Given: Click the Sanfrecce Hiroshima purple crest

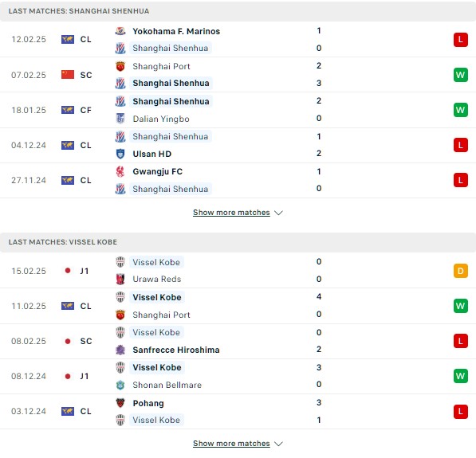Looking at the screenshot, I should 120,350.
